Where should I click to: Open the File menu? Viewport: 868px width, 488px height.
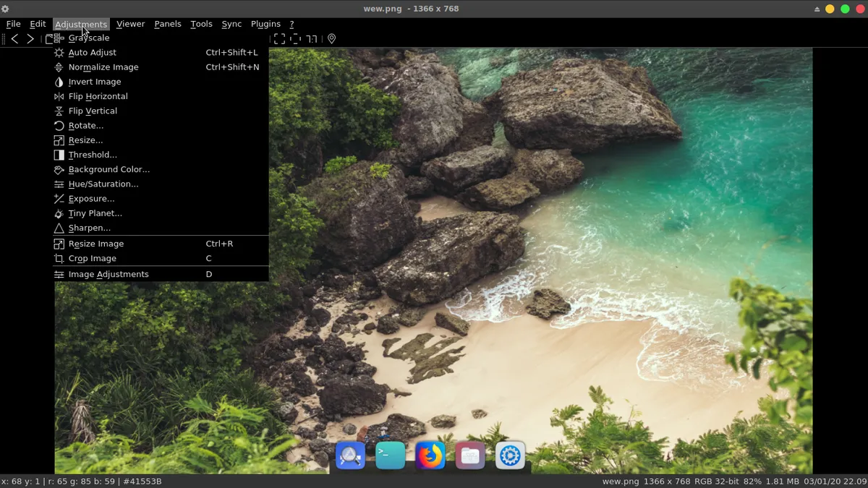(13, 24)
